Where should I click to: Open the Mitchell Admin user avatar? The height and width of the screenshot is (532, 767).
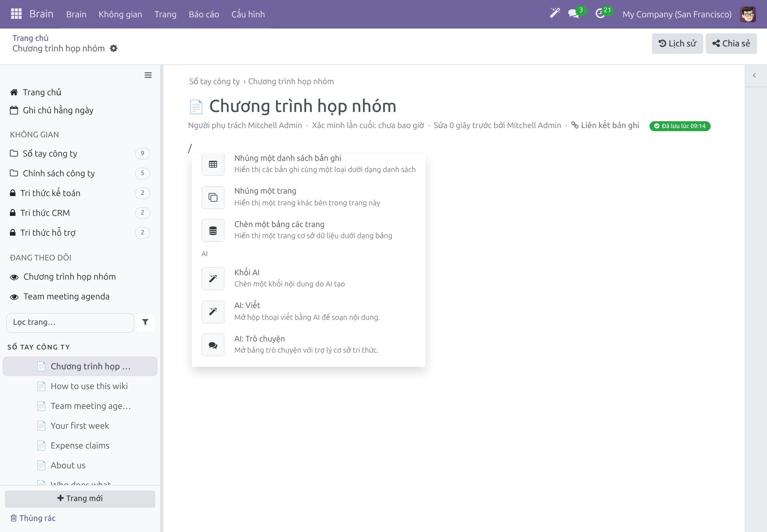747,14
